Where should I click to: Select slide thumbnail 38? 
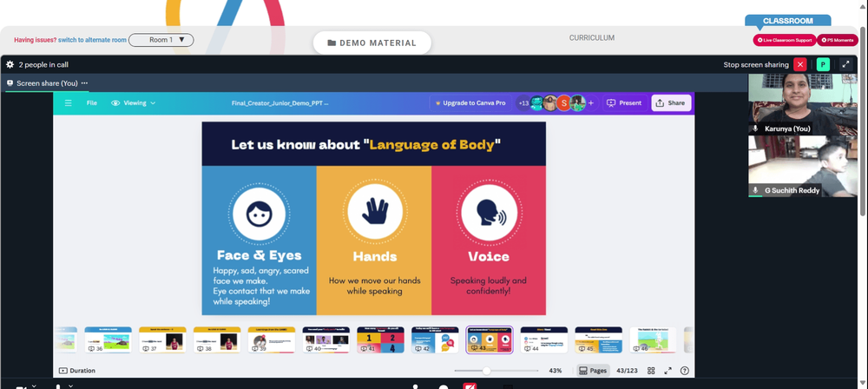[217, 340]
